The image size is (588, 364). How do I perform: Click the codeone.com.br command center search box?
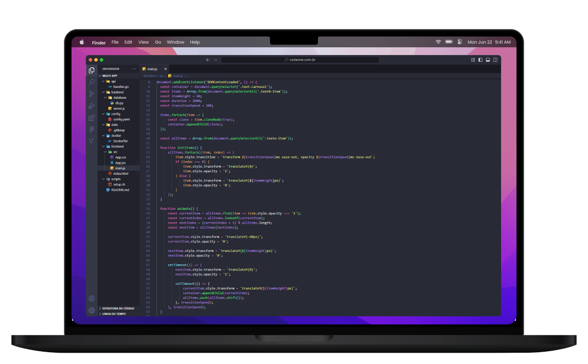(300, 60)
